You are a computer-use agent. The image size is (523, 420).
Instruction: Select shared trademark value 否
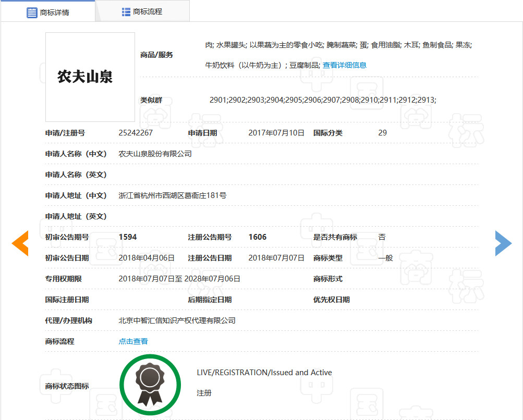pos(382,237)
